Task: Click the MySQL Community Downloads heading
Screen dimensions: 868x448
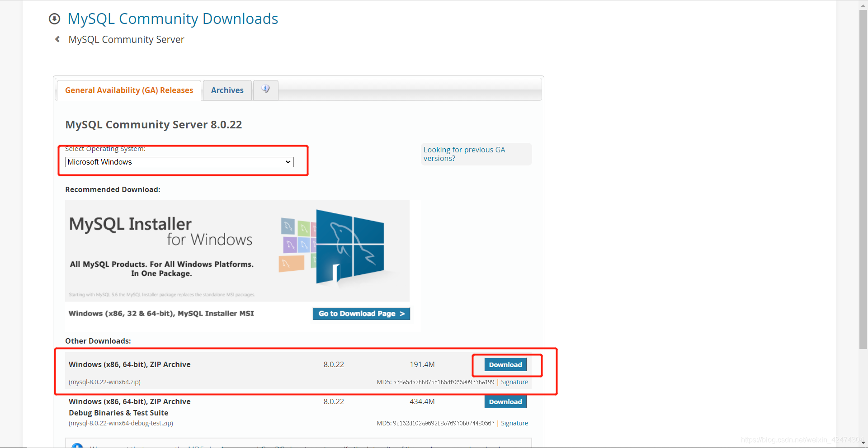Action: pos(173,19)
